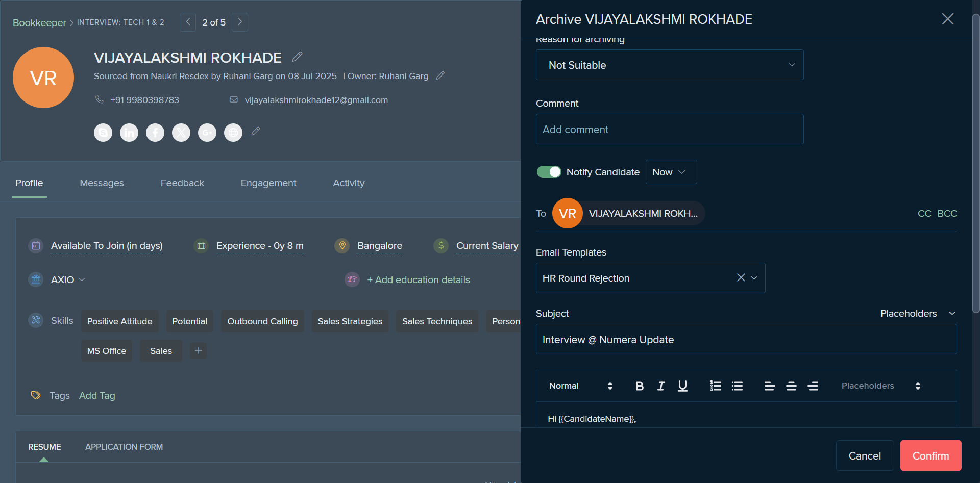Click recipient VIJAYALAKSHMI ROKH... chip
Viewport: 980px width, 483px height.
[x=629, y=213]
